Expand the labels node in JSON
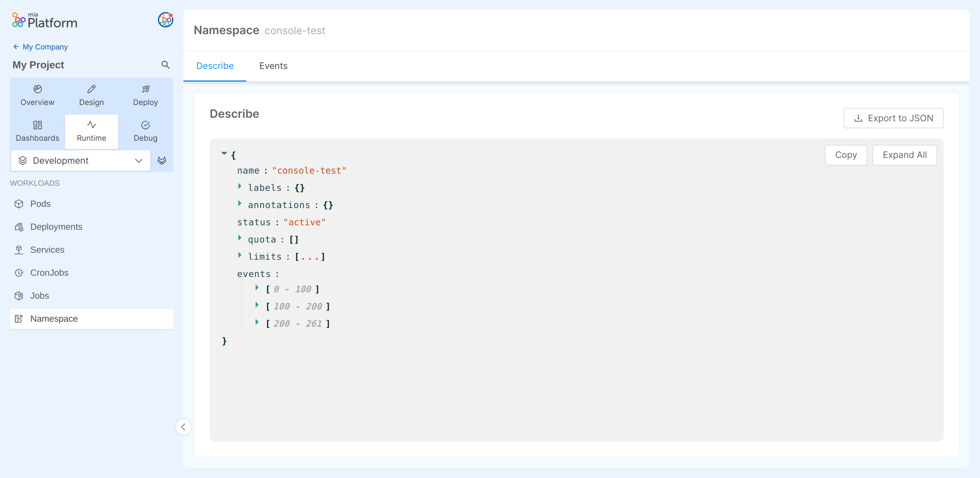 pos(240,186)
